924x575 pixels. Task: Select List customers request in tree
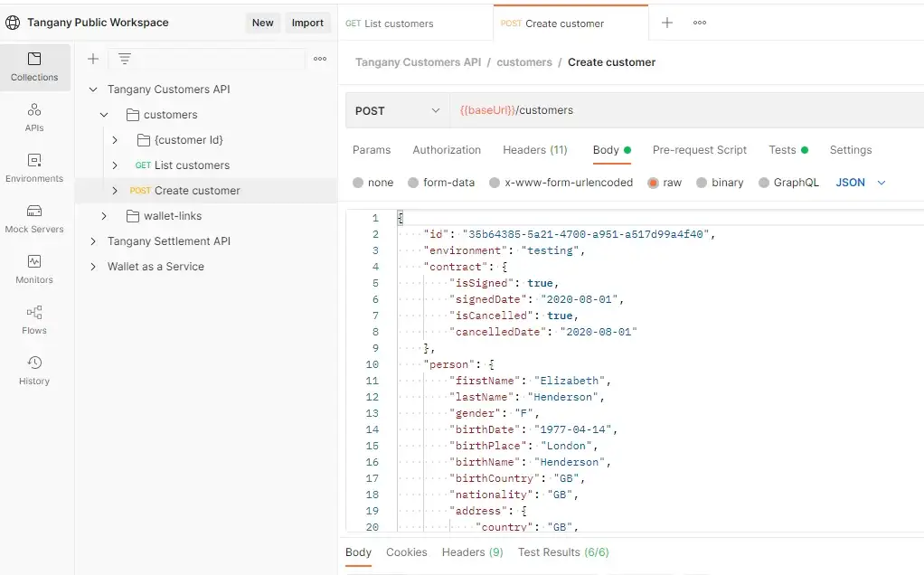[x=192, y=165]
